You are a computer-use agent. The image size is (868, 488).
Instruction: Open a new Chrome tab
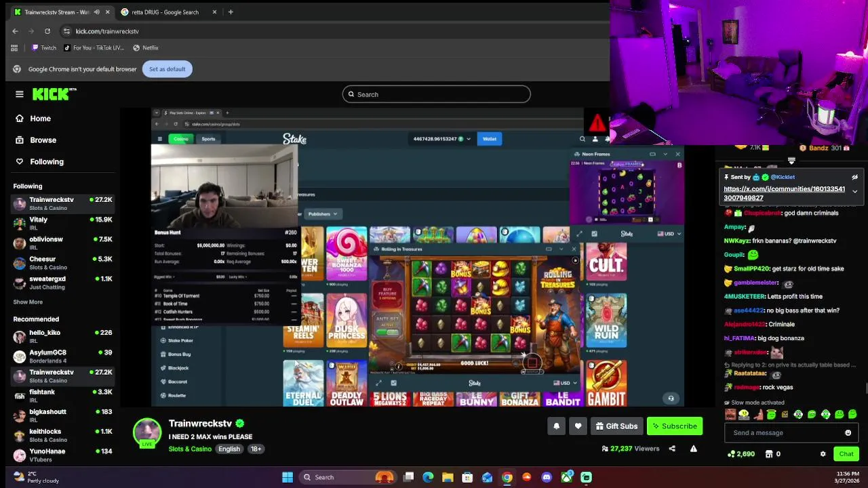231,12
